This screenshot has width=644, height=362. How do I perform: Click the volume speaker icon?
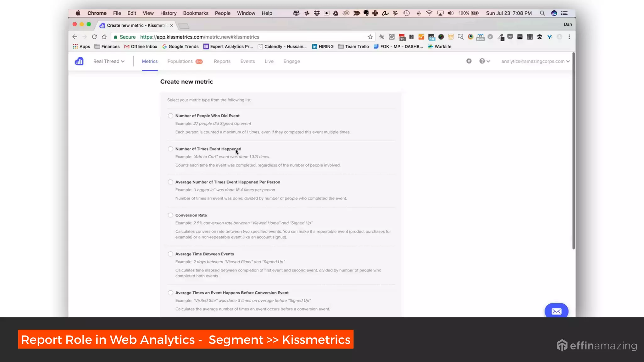[x=451, y=13]
